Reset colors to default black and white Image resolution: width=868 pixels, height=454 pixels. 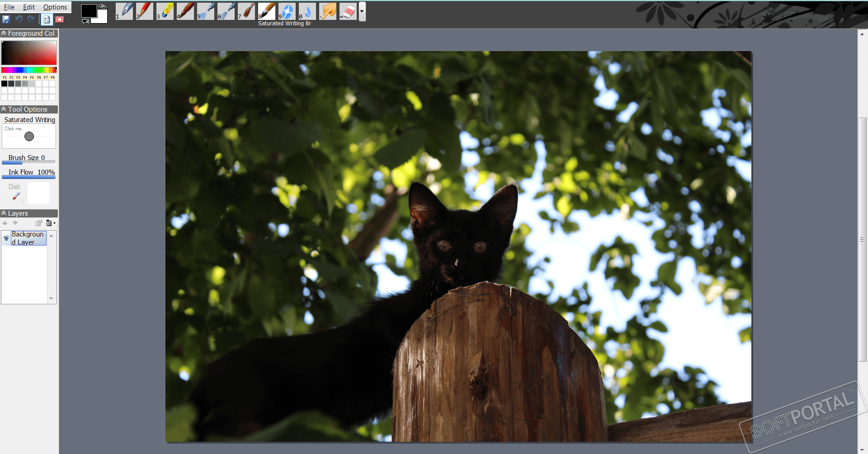[85, 21]
